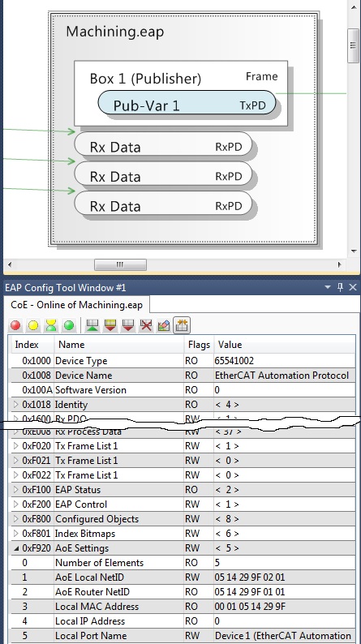Toggle the highlighted table-view toolbar icon
Viewport: 361px width, 644px height.
[x=182, y=325]
